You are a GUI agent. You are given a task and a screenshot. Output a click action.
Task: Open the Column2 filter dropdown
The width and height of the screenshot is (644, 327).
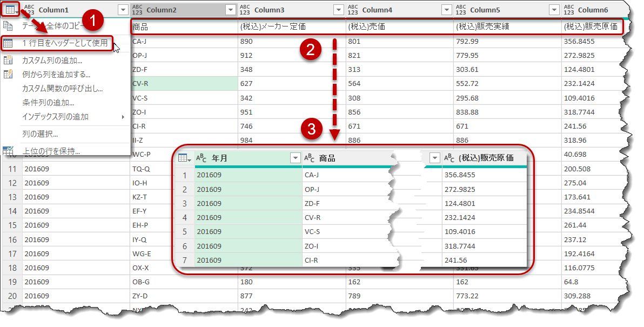pos(231,10)
